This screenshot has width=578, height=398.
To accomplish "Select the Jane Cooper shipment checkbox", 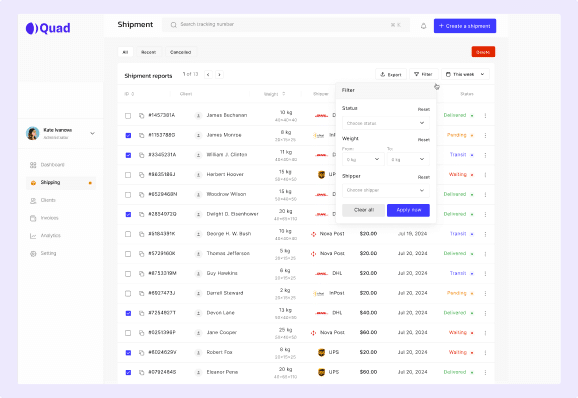I will (x=128, y=333).
